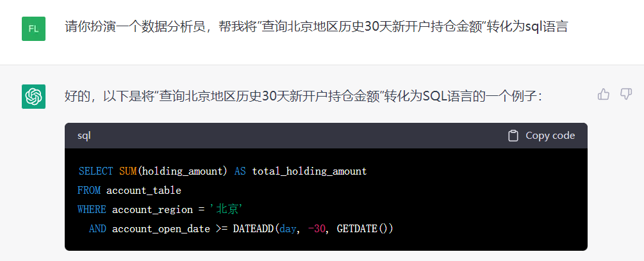Image resolution: width=644 pixels, height=261 pixels.
Task: Click account_open_date in the AND line
Action: tap(161, 229)
